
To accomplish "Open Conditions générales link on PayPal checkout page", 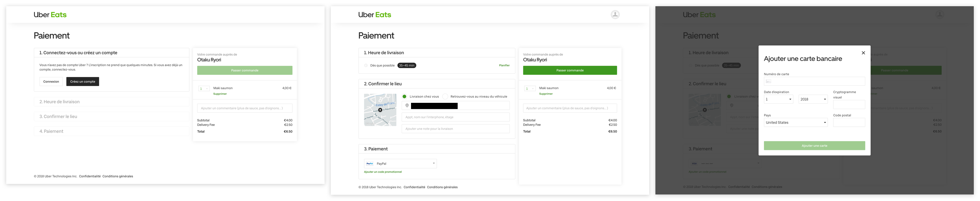I will [442, 187].
